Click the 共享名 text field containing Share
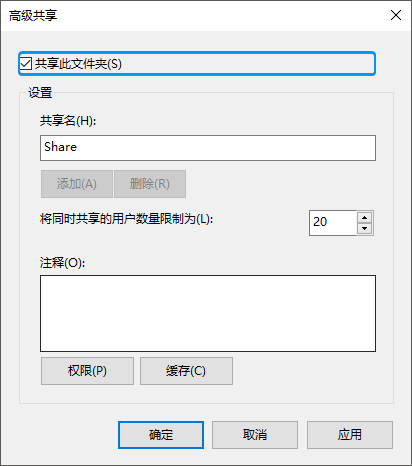The height and width of the screenshot is (466, 412). point(208,148)
